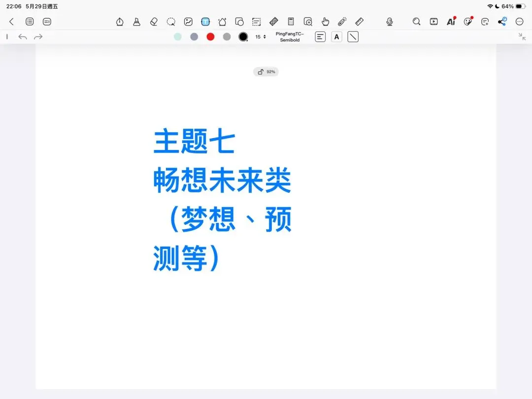This screenshot has width=532, height=399.
Task: Change font size 15 stepper
Action: (x=261, y=36)
